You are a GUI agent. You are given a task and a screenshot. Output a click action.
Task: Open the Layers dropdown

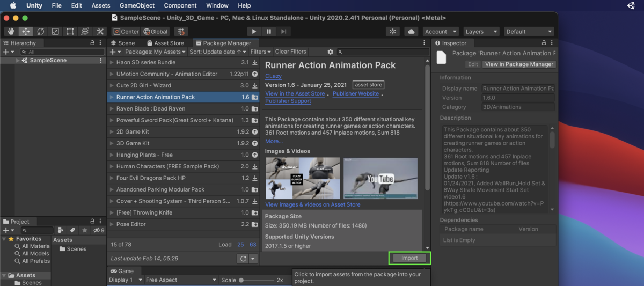[481, 32]
